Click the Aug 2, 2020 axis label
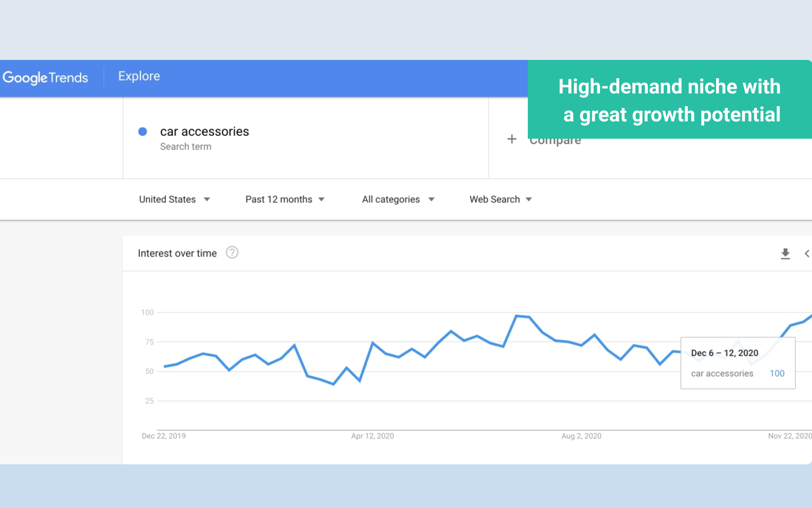 tap(581, 436)
